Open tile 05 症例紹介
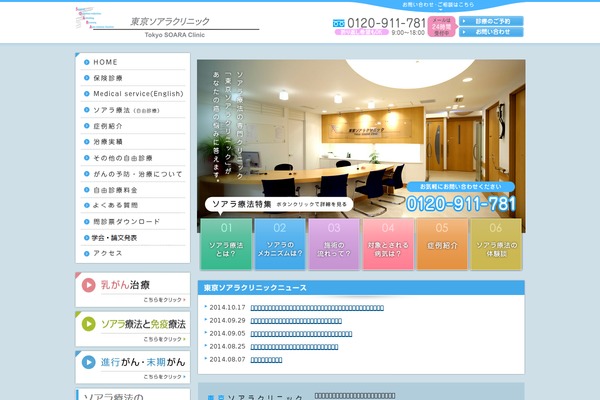The image size is (600, 400). (x=442, y=244)
